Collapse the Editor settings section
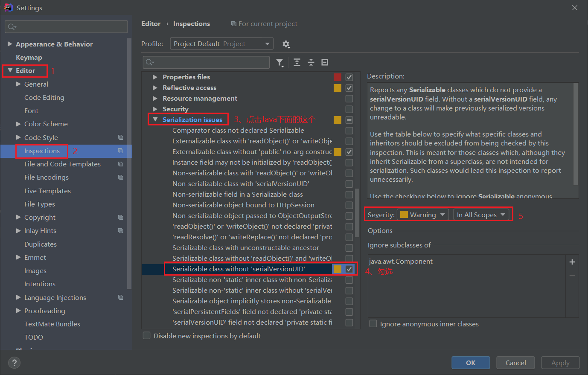The width and height of the screenshot is (588, 375). (10, 70)
